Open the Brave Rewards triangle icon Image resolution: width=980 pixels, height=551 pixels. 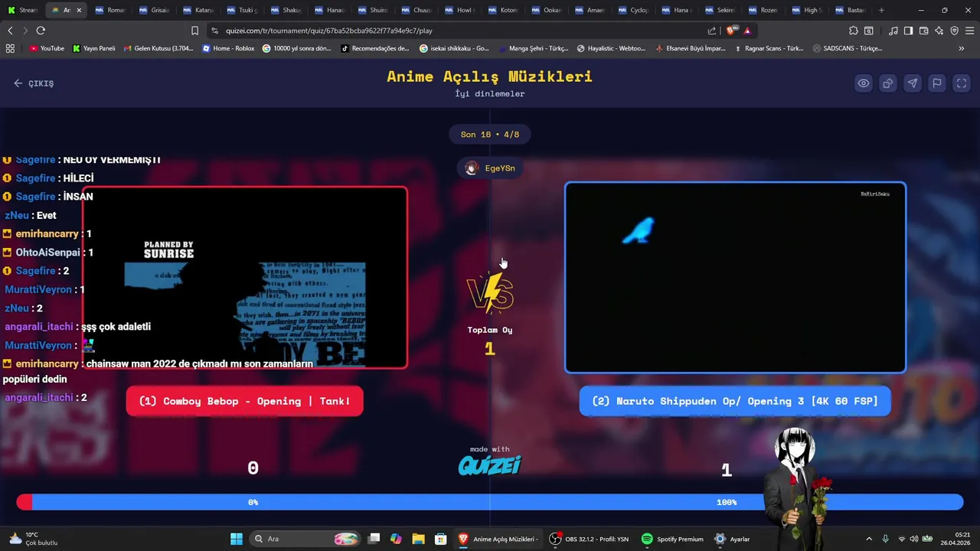coord(747,31)
